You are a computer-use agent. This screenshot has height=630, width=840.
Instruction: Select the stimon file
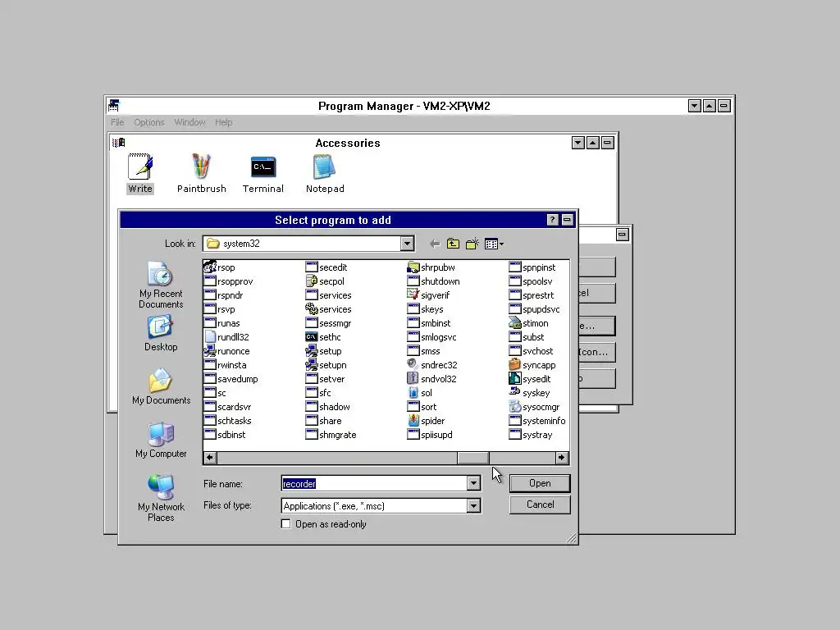[x=529, y=322]
